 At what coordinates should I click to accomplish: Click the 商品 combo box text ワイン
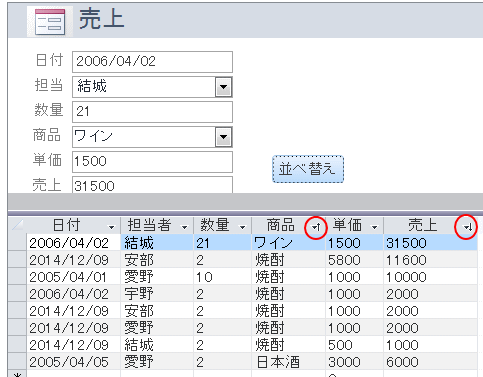click(93, 136)
